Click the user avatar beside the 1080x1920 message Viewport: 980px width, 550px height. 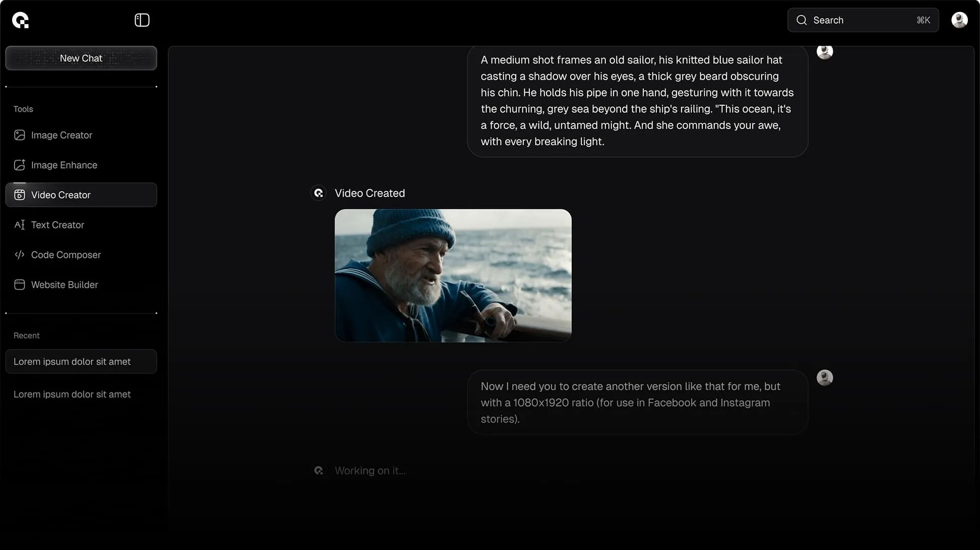(x=825, y=377)
